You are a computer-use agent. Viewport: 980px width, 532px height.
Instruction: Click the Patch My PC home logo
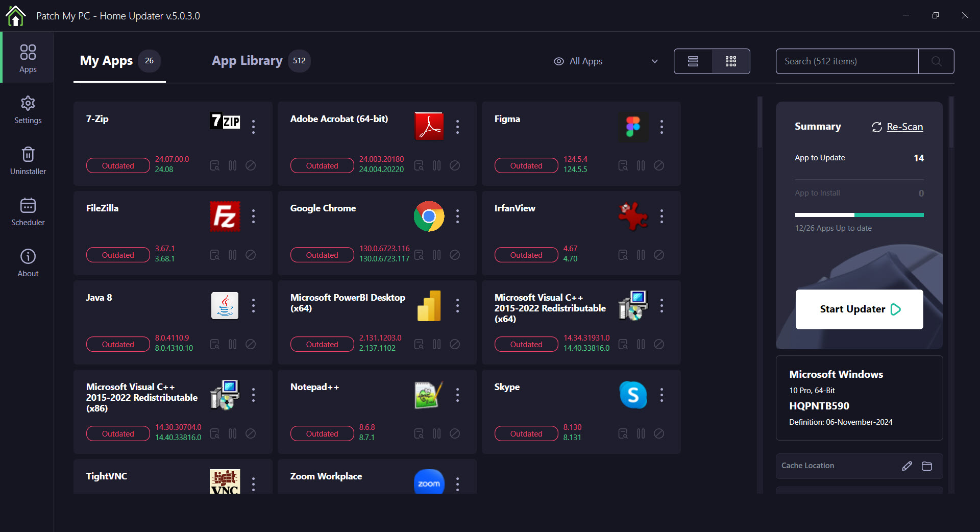pyautogui.click(x=16, y=15)
